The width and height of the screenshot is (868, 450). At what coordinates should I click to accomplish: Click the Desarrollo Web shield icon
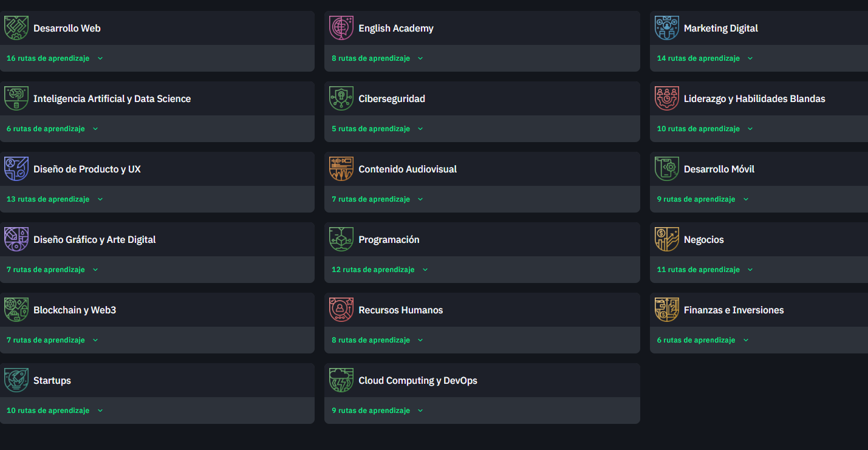coord(16,28)
